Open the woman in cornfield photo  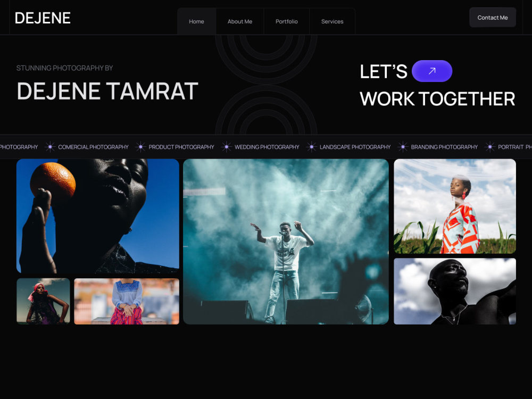click(455, 206)
